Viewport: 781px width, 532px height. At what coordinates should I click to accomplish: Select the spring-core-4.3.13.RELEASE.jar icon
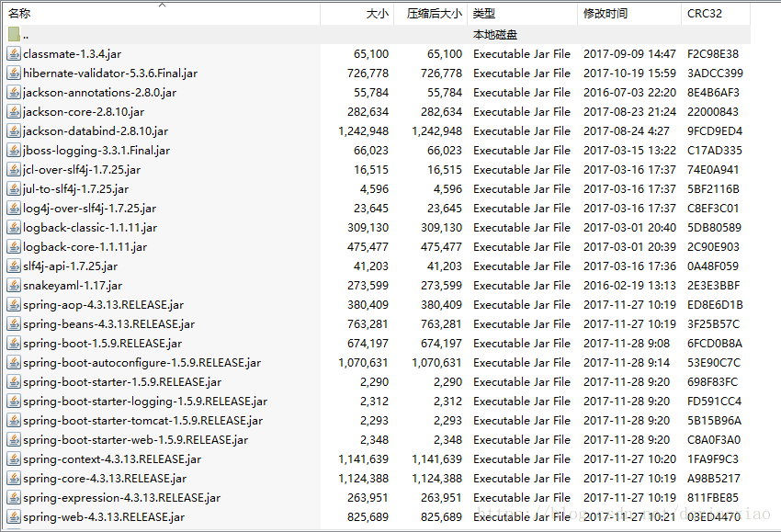14,479
